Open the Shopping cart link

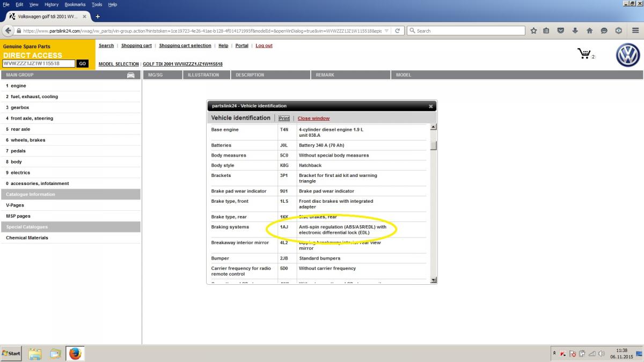(x=136, y=46)
